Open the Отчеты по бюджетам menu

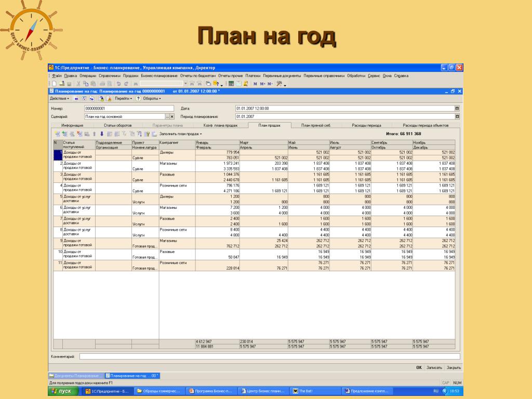click(x=198, y=76)
